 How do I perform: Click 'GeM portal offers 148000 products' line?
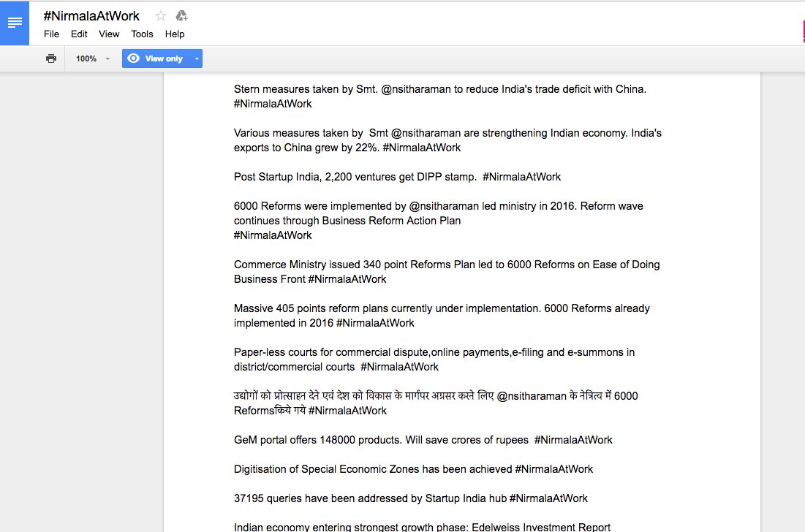click(423, 440)
